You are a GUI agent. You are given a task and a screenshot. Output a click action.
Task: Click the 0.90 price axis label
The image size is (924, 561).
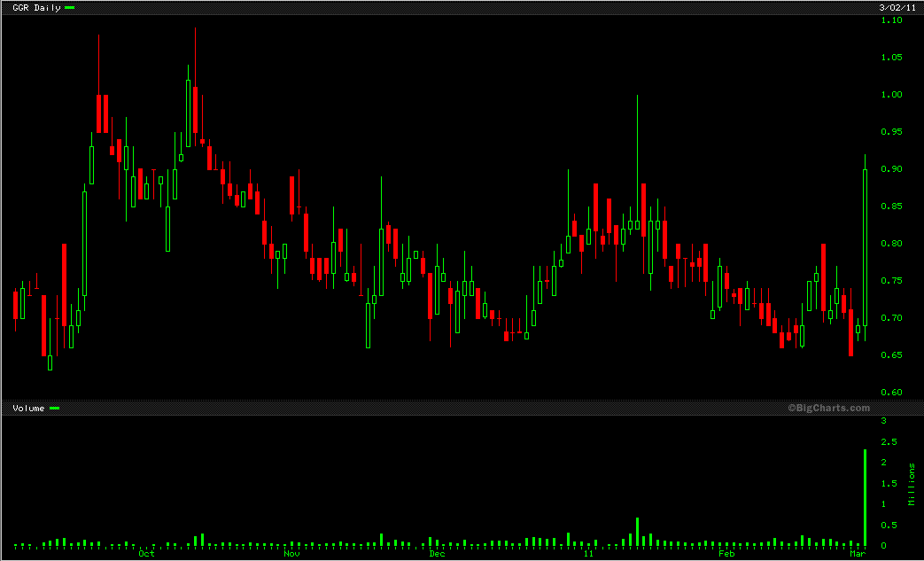[891, 168]
